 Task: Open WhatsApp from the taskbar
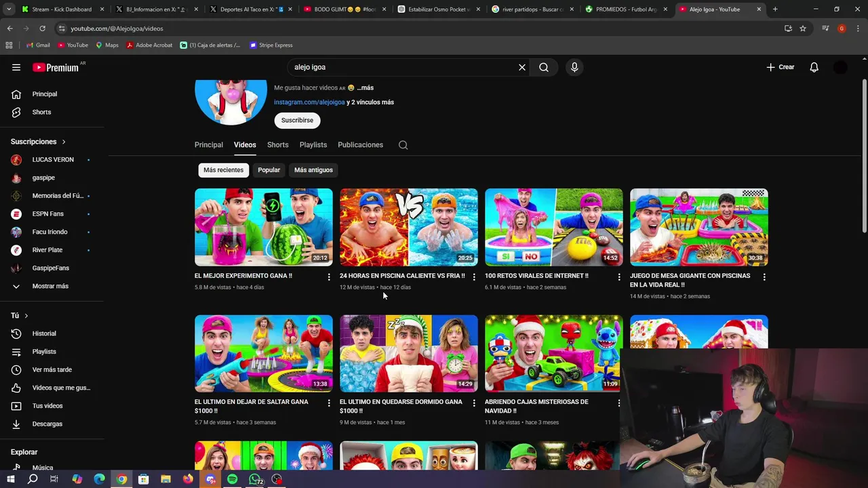(x=255, y=479)
